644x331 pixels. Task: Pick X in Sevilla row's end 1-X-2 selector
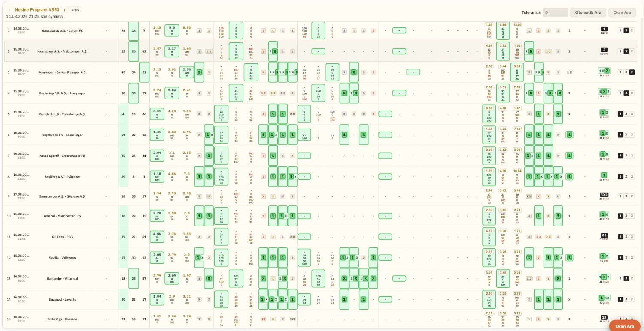[626, 258]
